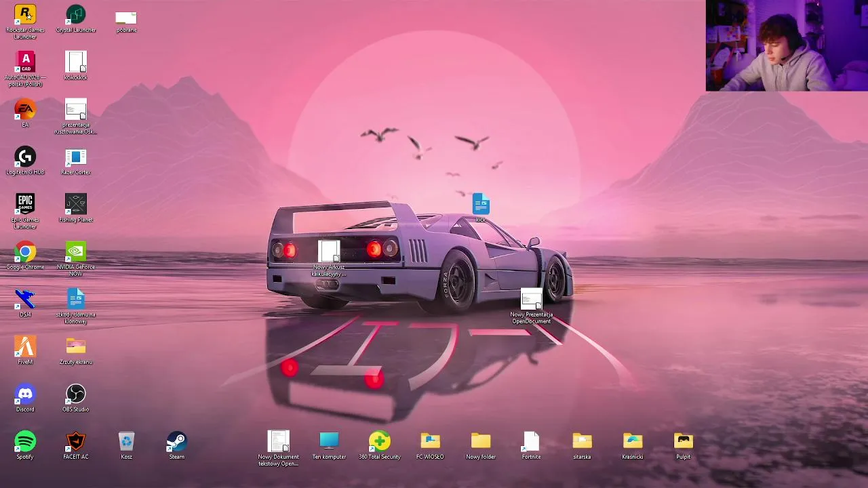The width and height of the screenshot is (868, 488).
Task: Click the EA app shortcut
Action: (25, 113)
